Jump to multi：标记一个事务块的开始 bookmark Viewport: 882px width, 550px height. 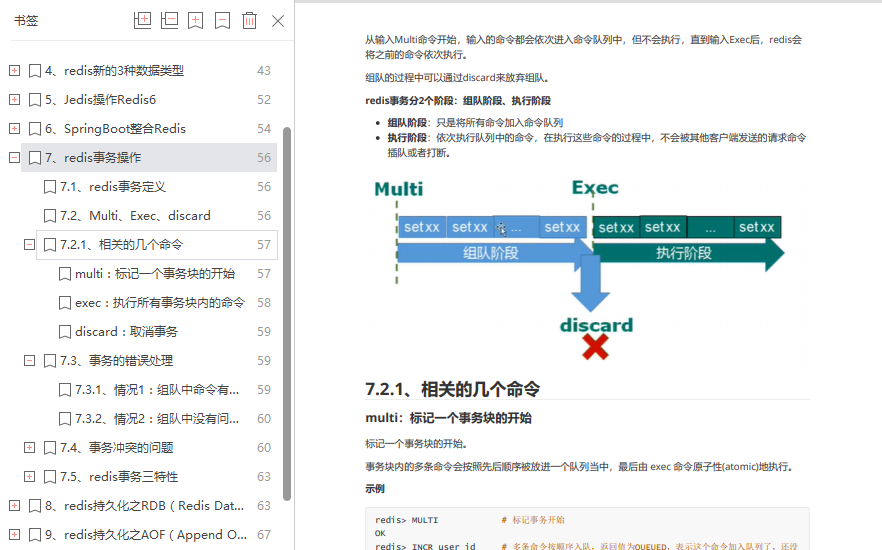point(155,274)
